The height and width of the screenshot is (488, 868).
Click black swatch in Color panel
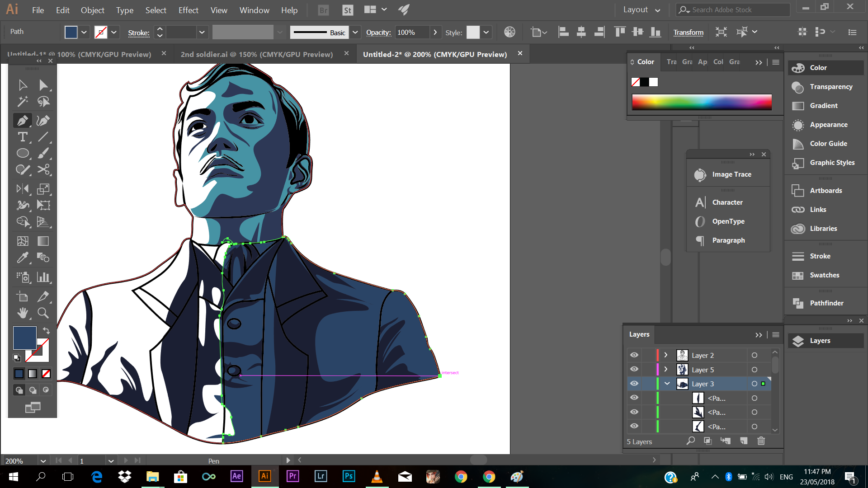click(644, 82)
